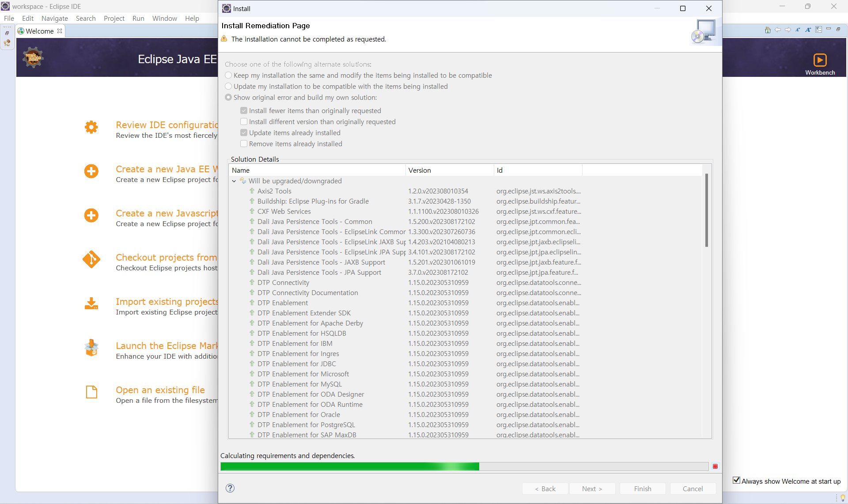This screenshot has height=504, width=848.
Task: Select Update my installation to be compatible option
Action: 228,86
